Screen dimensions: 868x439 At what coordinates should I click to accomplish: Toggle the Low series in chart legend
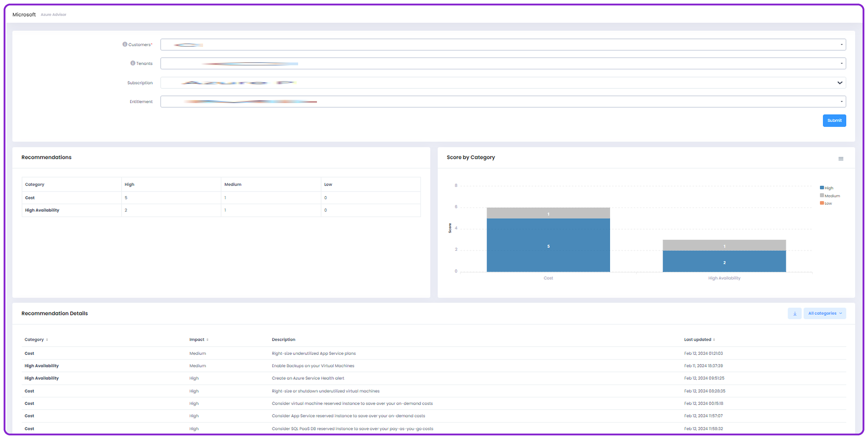(826, 203)
